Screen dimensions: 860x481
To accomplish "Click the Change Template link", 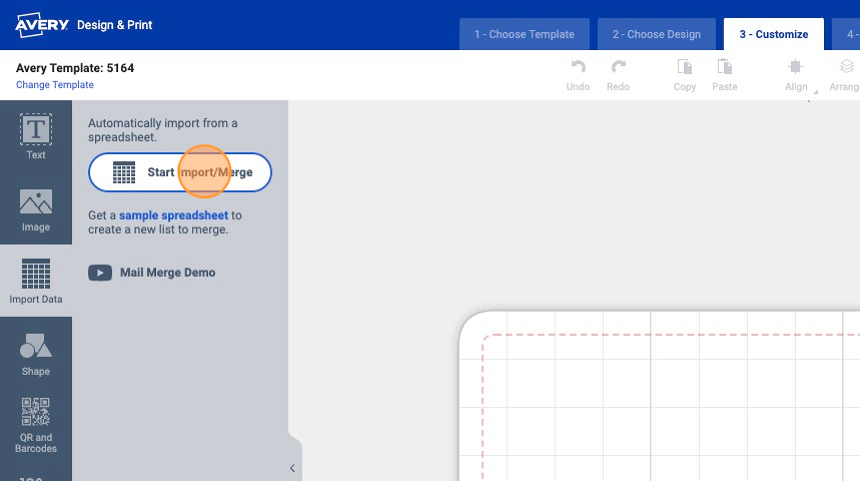I will pyautogui.click(x=55, y=84).
